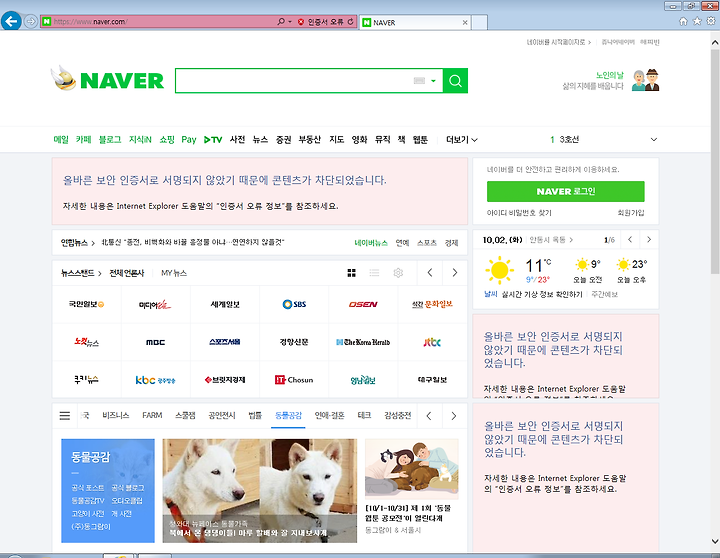Viewport: 720px width, 558px height.
Task: Refresh the page with the reload icon
Action: 351,22
